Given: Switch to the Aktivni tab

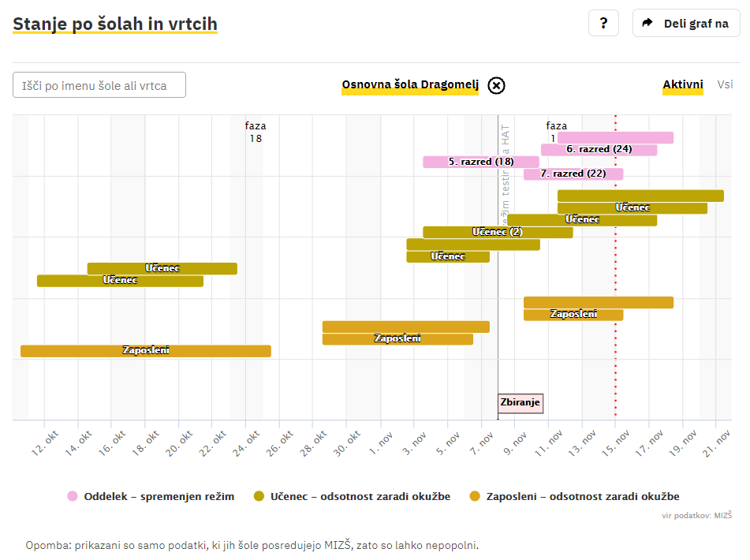Looking at the screenshot, I should [x=682, y=85].
